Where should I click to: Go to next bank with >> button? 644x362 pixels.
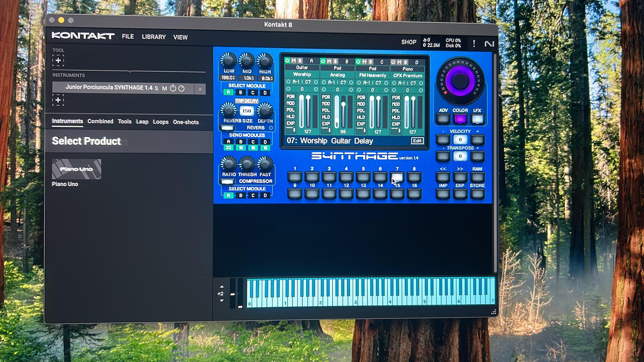click(x=460, y=177)
